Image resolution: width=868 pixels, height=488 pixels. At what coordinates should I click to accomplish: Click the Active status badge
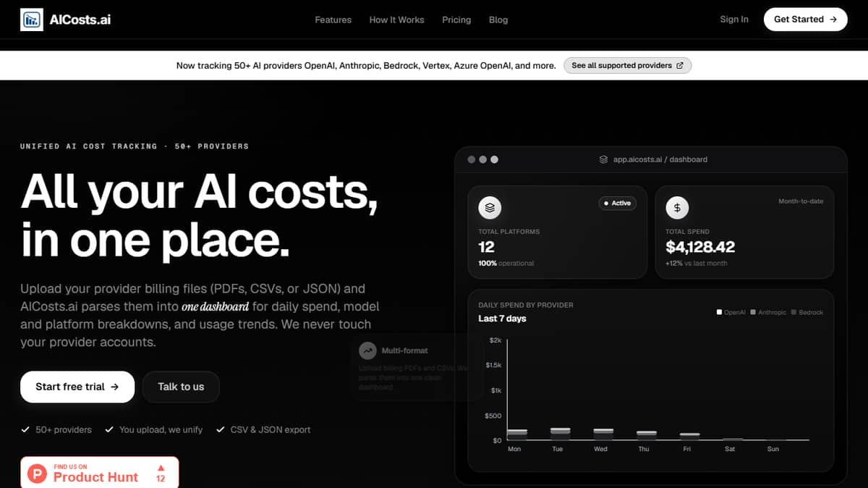point(618,203)
